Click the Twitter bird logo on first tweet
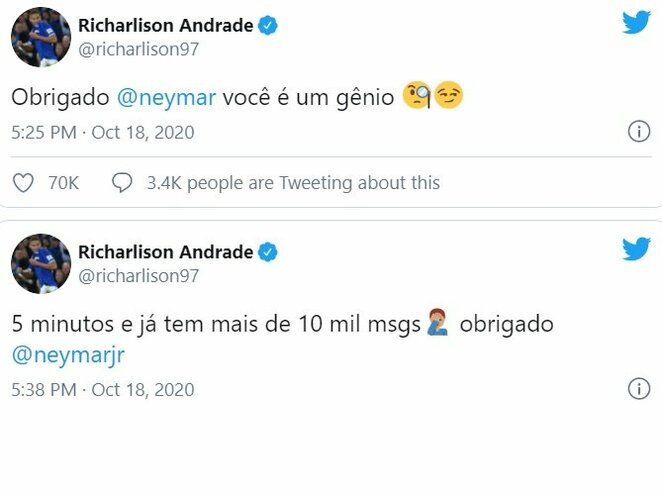 [636, 22]
